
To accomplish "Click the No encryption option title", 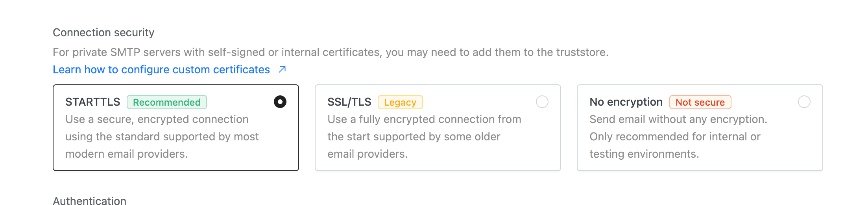I will [x=626, y=102].
